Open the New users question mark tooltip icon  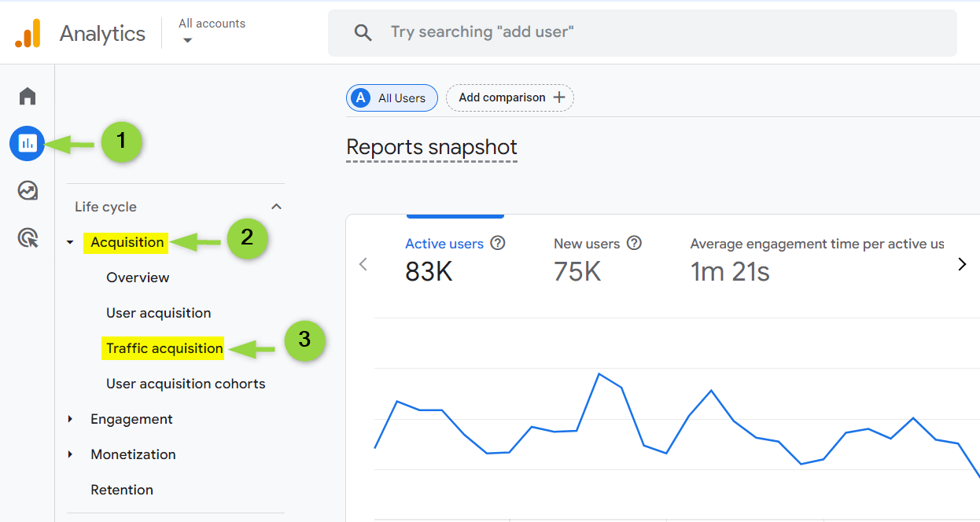[635, 244]
